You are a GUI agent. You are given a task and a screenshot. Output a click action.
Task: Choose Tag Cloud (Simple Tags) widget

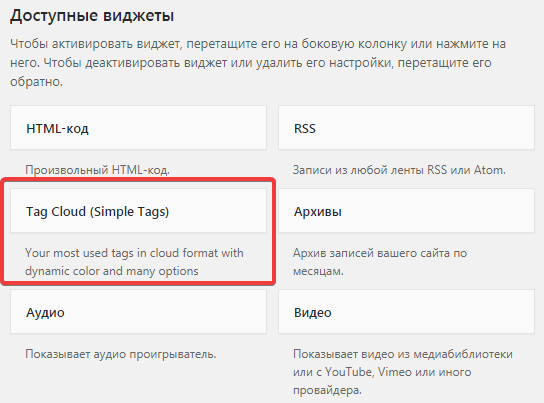pos(138,211)
